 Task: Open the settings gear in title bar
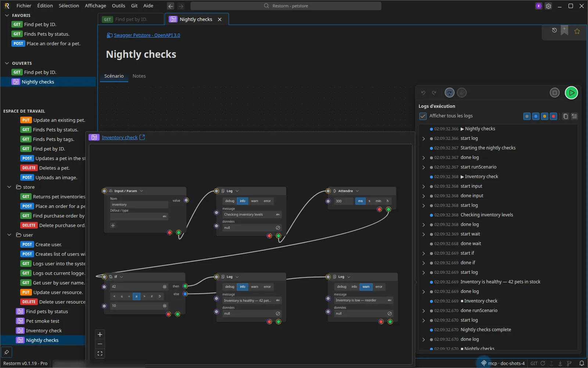[548, 6]
